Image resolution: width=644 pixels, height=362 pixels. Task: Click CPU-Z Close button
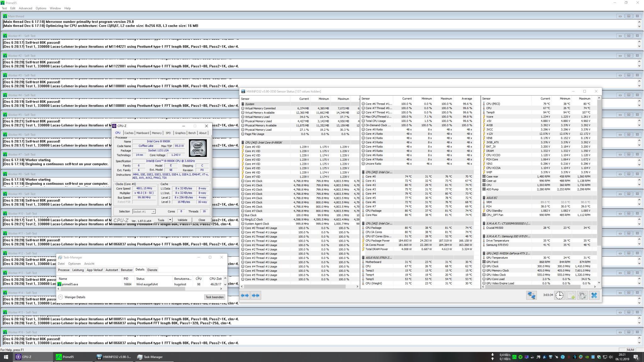point(202,220)
